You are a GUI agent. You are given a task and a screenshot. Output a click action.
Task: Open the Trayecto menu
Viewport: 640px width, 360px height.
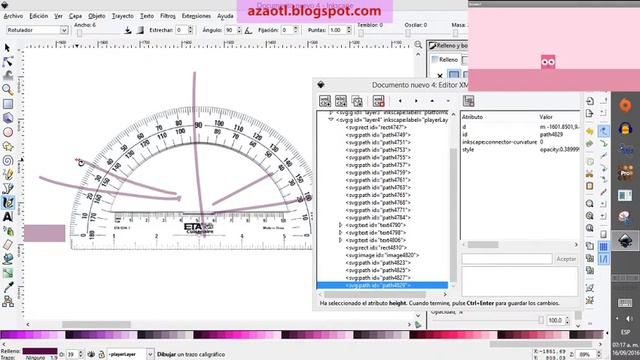click(122, 16)
